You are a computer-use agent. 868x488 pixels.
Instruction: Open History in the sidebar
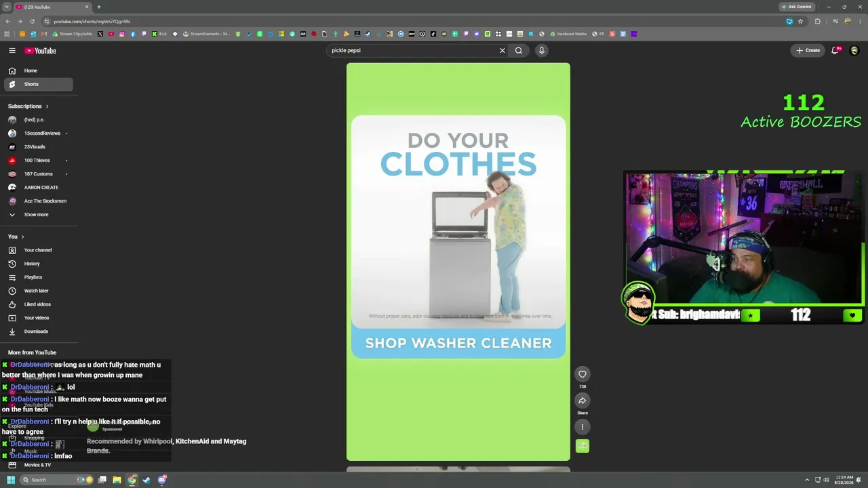coord(38,264)
